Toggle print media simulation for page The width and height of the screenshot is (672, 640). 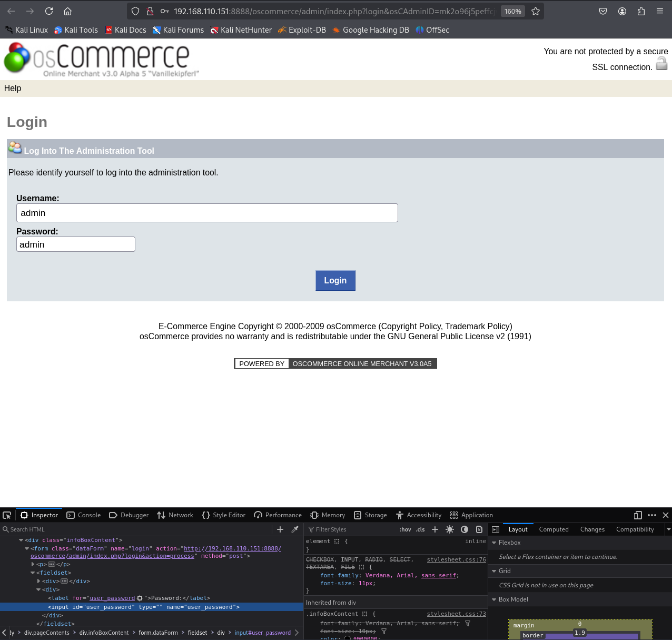click(x=479, y=529)
